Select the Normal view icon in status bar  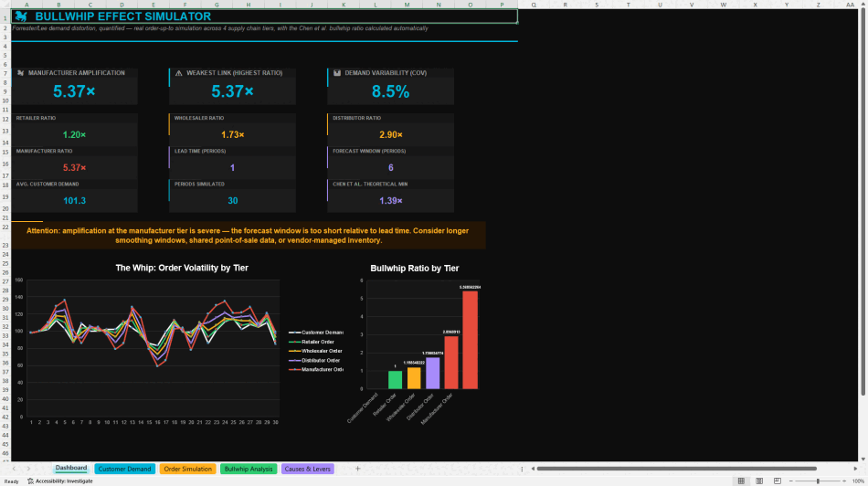(741, 481)
